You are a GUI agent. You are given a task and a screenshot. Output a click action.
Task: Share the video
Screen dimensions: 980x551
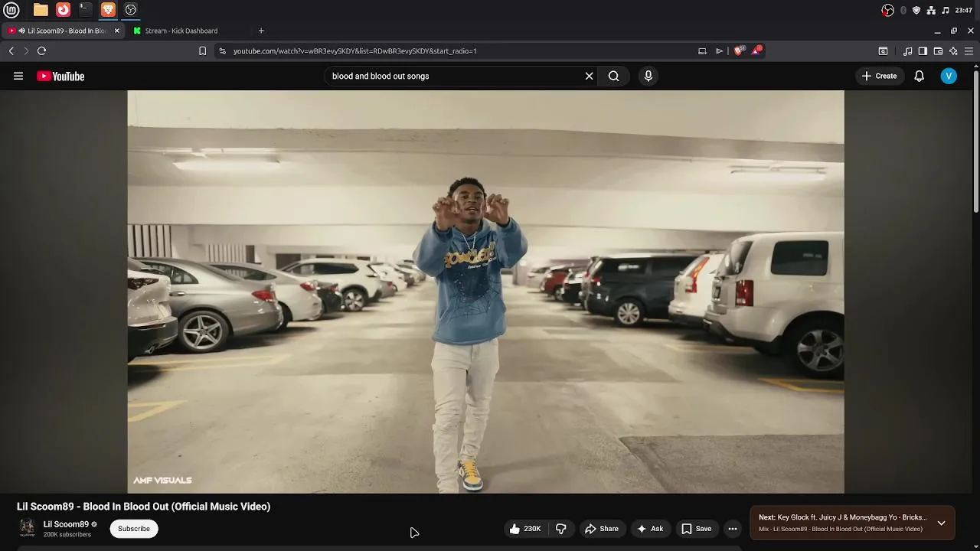coord(601,529)
